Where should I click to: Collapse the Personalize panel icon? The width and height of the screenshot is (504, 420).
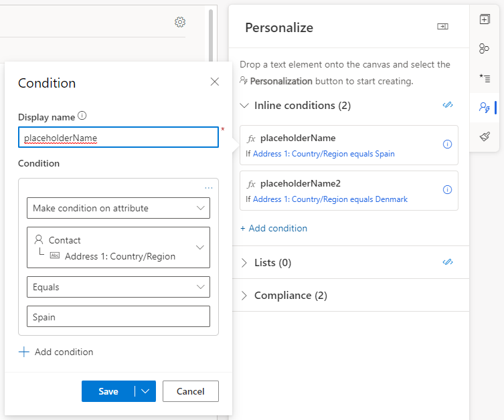pyautogui.click(x=442, y=27)
